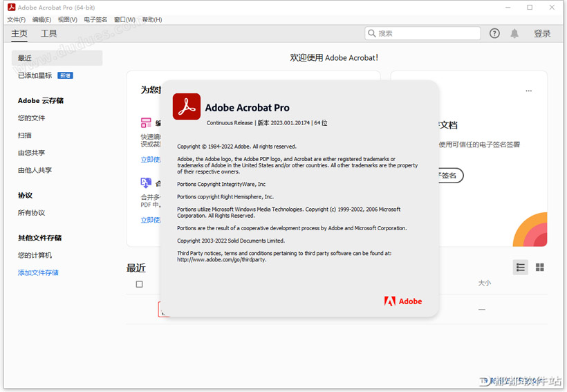Tick the select-all checkbox in recent list
567x392 pixels.
coord(139,284)
